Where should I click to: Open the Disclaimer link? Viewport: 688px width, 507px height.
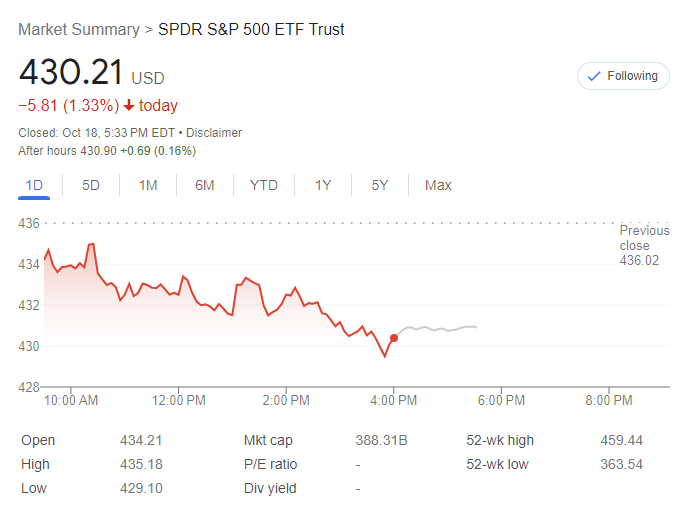point(214,133)
